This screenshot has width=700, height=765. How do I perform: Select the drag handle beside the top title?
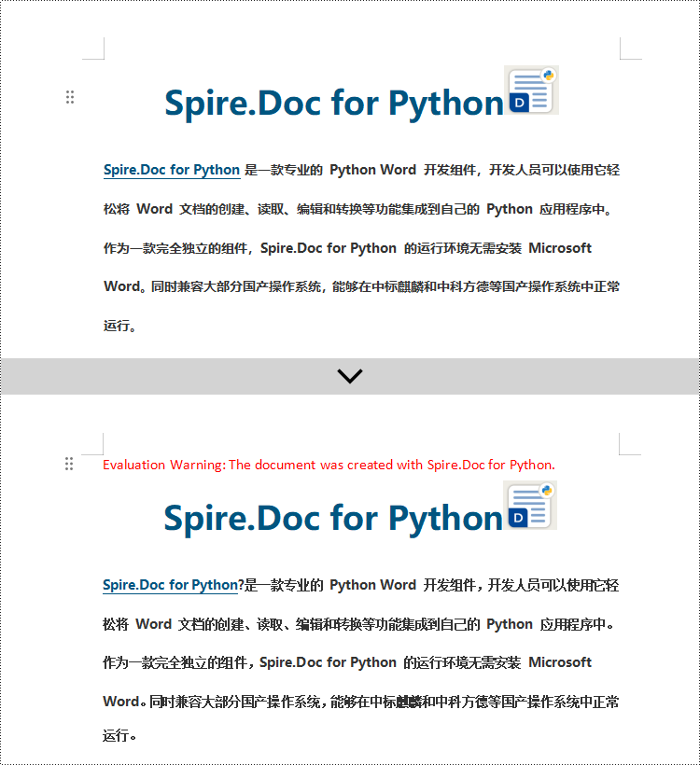point(70,97)
